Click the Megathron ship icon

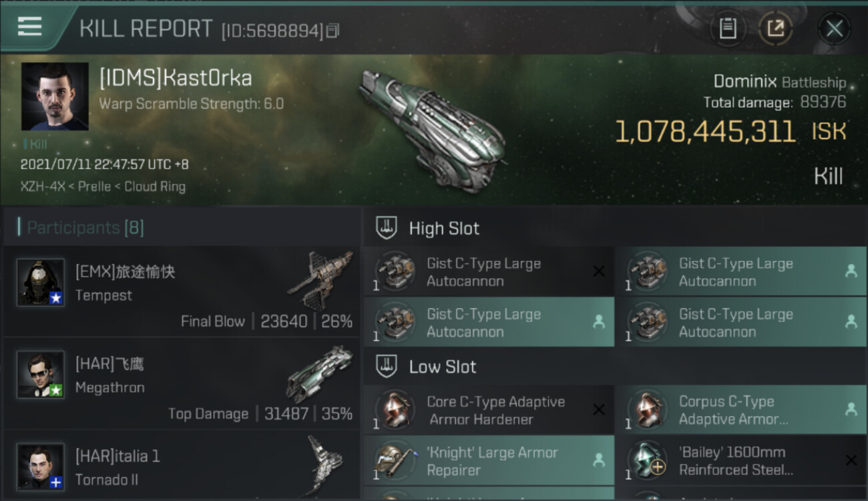pos(320,373)
